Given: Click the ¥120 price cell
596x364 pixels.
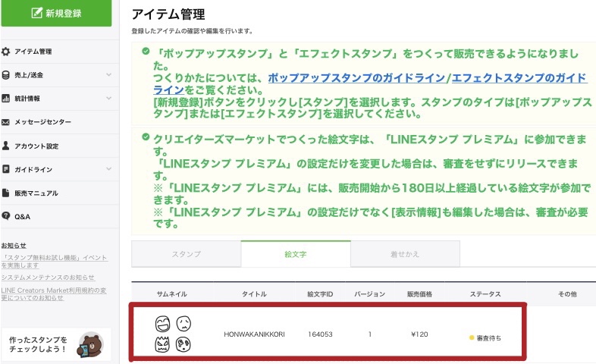Looking at the screenshot, I should pos(419,334).
